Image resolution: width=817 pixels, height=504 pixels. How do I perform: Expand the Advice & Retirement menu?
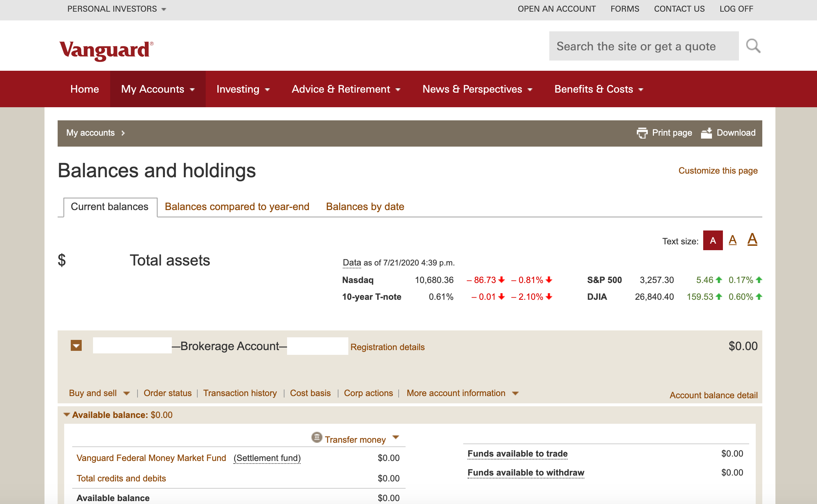(346, 89)
